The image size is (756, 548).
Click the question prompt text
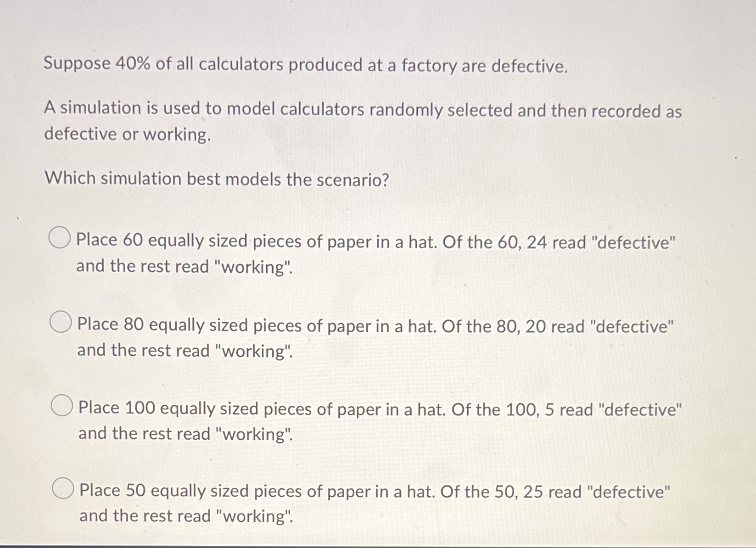pyautogui.click(x=216, y=179)
